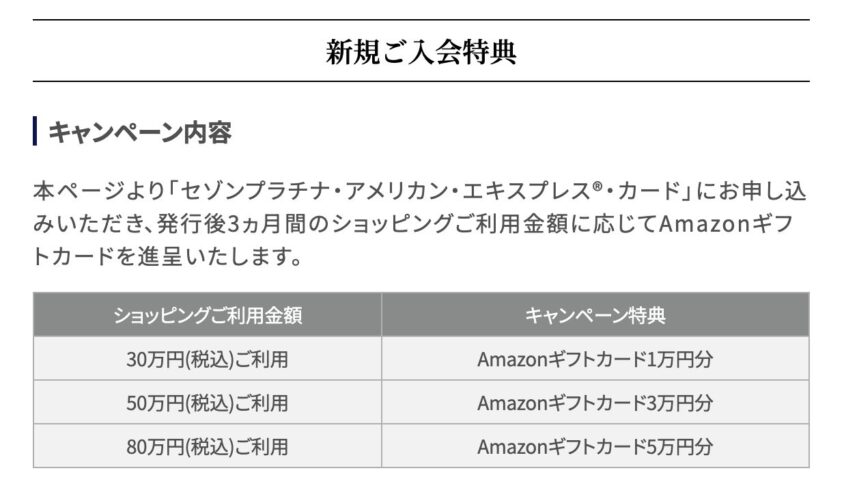This screenshot has width=844, height=488.
Task: Select the 30万円(税込)ご利用 table cell
Action: coord(207,359)
